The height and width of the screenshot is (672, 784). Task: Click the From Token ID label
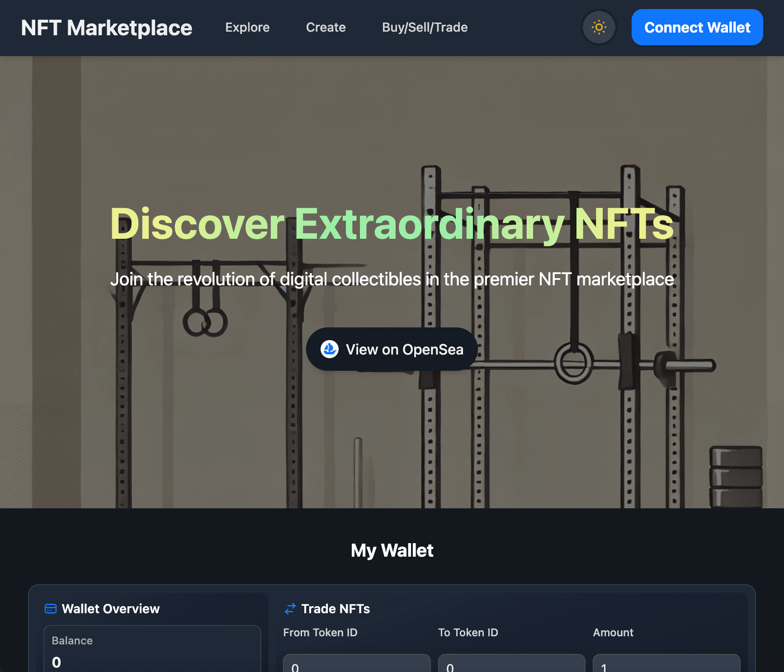320,632
